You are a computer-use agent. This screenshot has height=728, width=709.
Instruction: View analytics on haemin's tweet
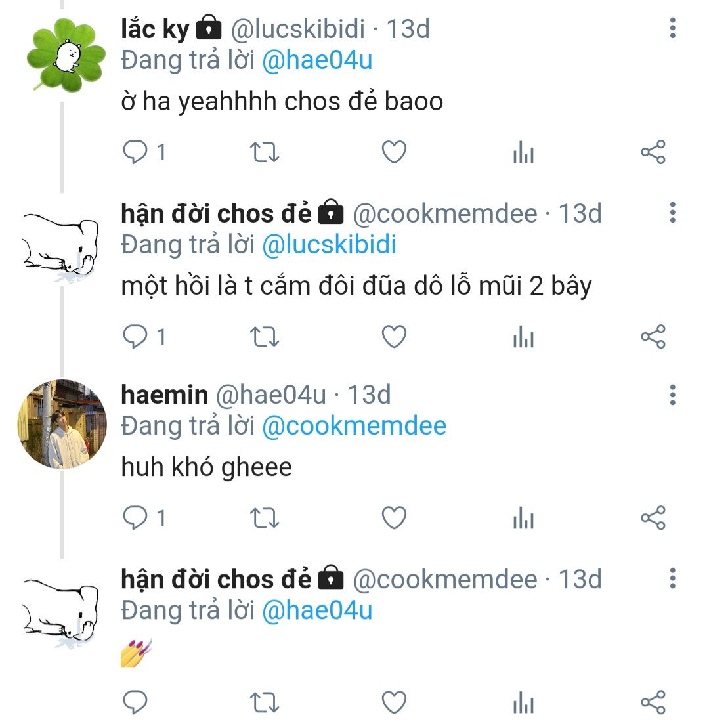pyautogui.click(x=523, y=519)
